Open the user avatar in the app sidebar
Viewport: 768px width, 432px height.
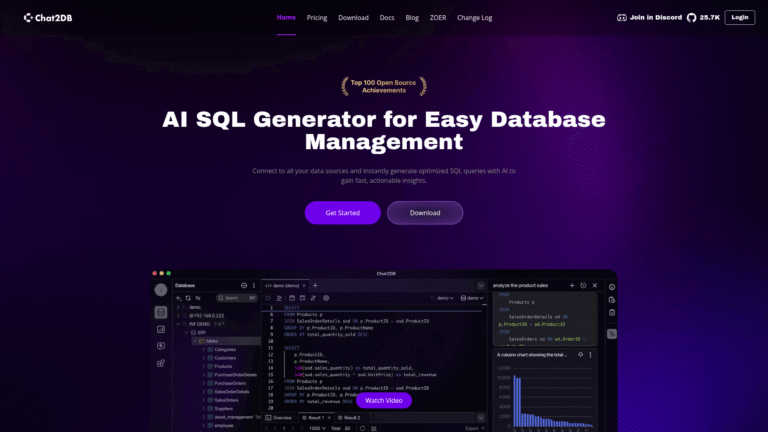tap(161, 290)
